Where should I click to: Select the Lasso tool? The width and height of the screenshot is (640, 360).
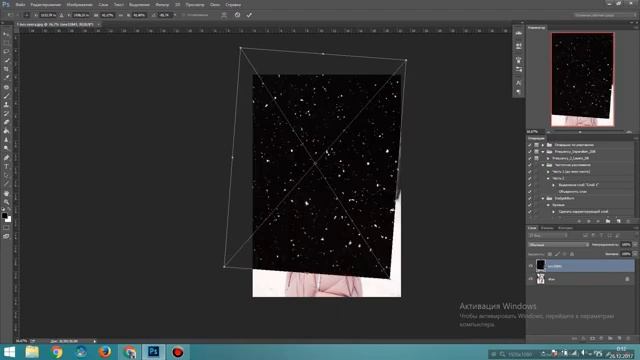[x=6, y=52]
